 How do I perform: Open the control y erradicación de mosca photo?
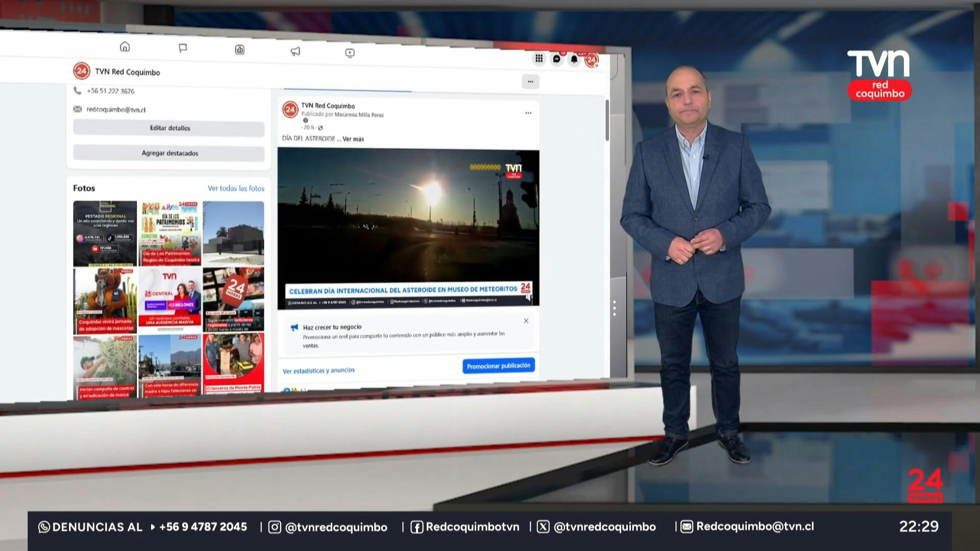coord(105,367)
